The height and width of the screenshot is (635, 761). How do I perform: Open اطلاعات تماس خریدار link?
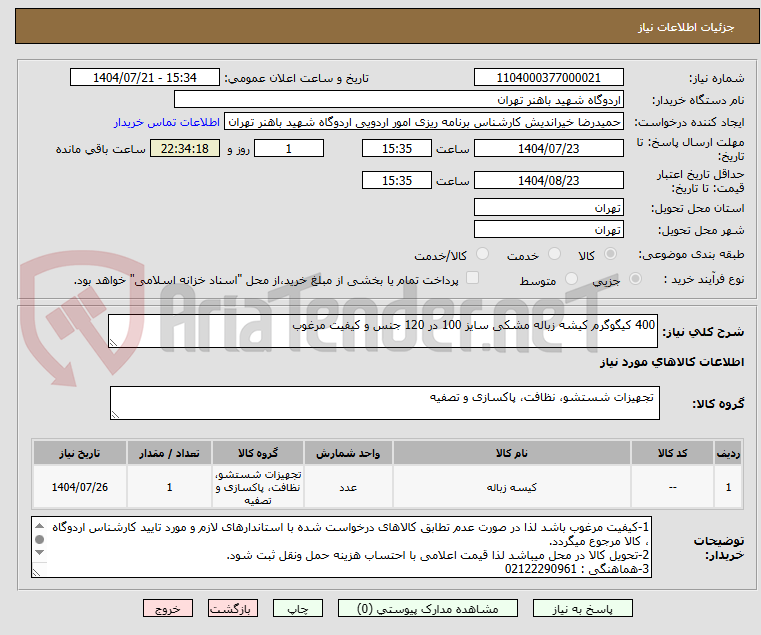pos(167,122)
